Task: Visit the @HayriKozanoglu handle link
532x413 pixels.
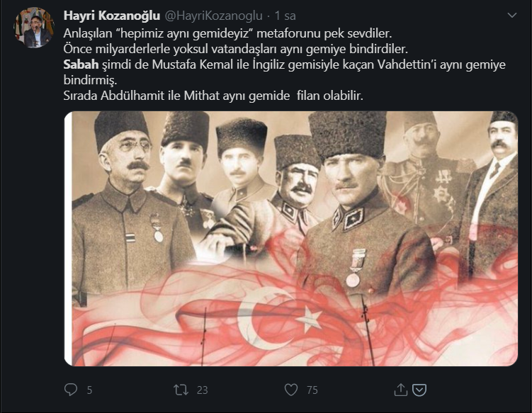Action: 214,16
